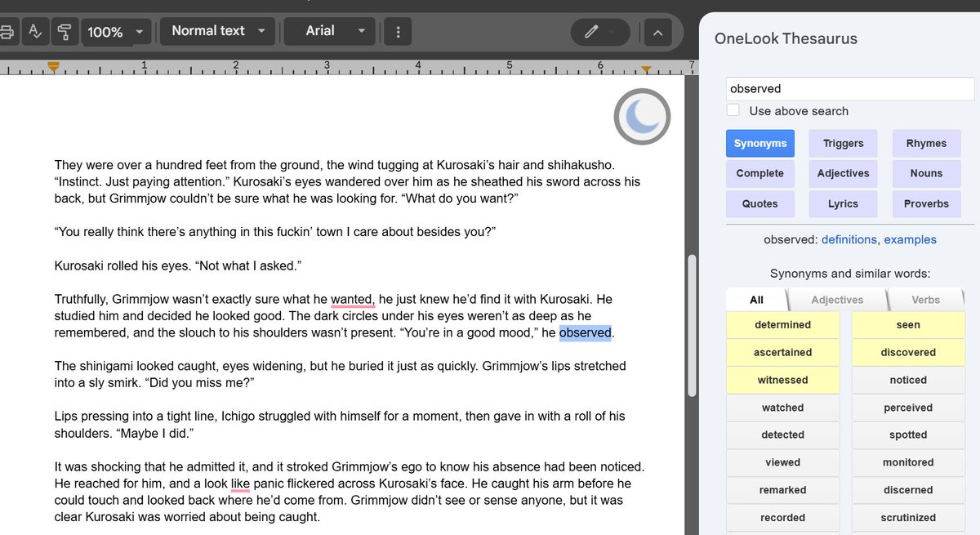Choose the synonym 'discovered'
This screenshot has width=980, height=535.
click(908, 353)
